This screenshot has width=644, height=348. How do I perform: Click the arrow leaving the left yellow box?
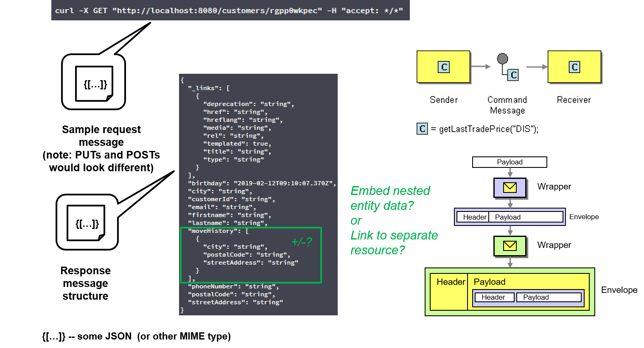click(x=481, y=67)
